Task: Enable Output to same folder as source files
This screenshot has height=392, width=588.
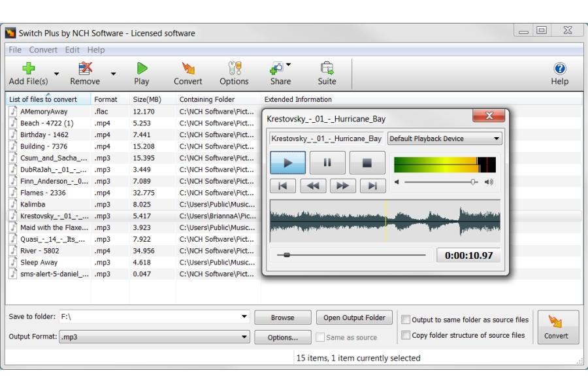Action: tap(405, 319)
